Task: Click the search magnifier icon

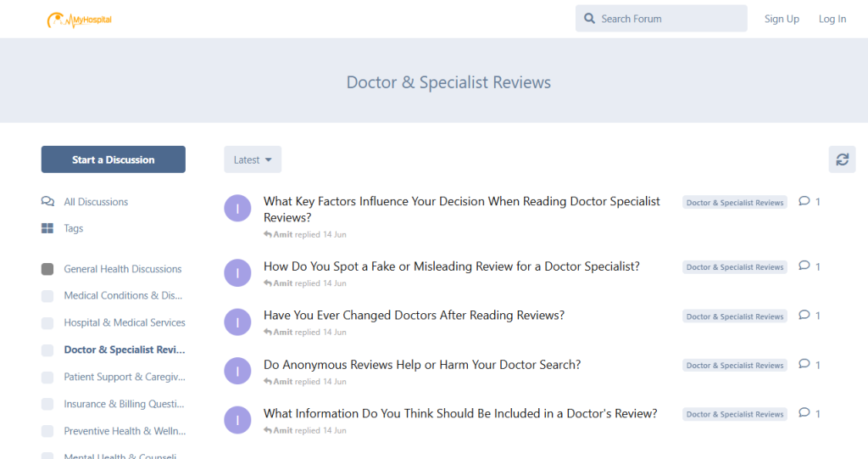Action: point(590,19)
